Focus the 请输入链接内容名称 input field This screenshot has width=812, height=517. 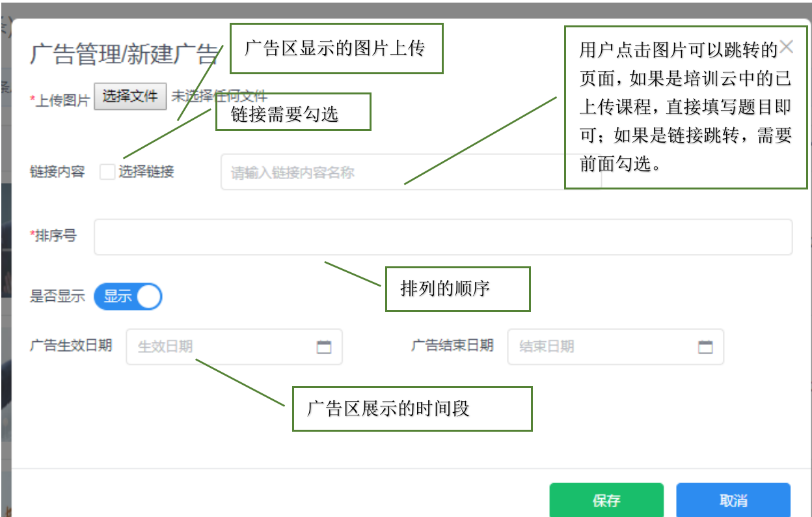390,173
